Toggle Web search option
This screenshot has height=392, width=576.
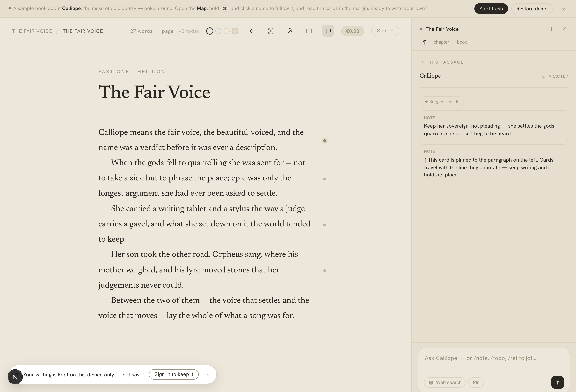pos(445,382)
